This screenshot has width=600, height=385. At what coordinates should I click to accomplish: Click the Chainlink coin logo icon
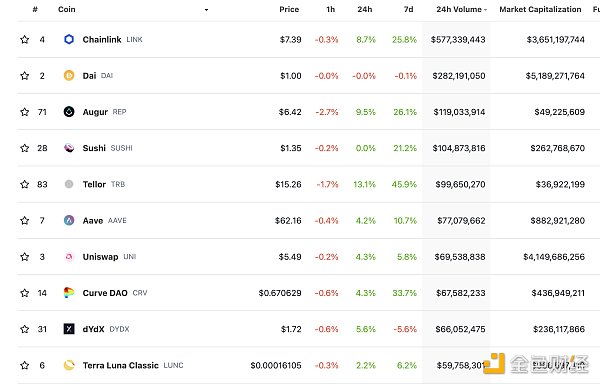69,39
